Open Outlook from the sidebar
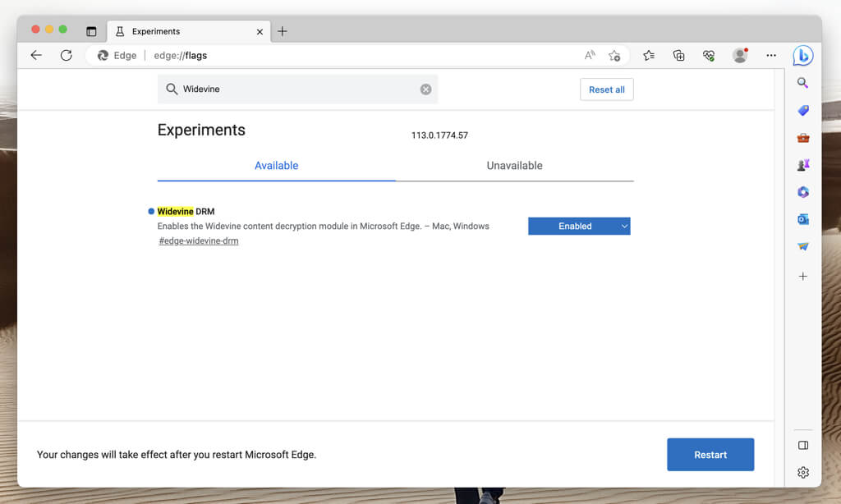 (803, 219)
